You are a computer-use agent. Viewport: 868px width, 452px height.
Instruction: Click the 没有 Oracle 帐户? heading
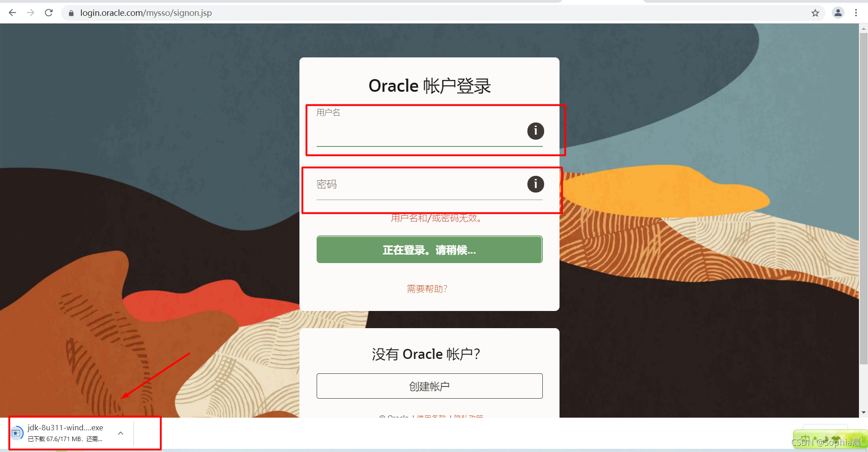click(426, 354)
